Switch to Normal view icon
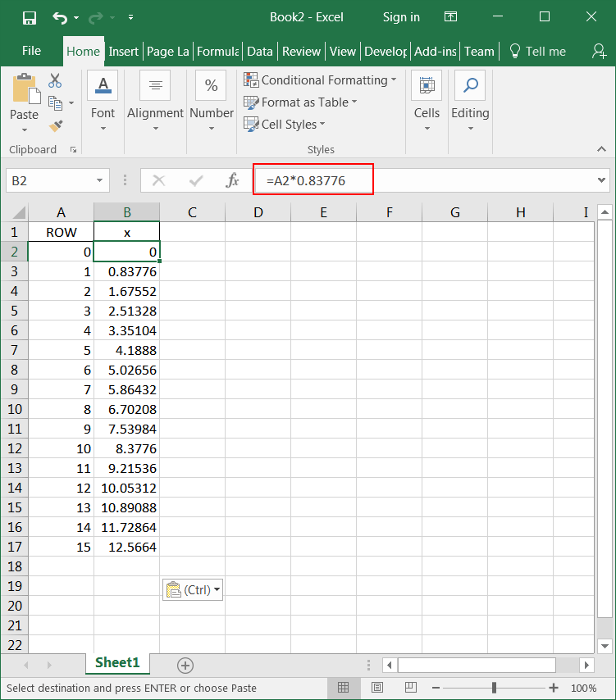 tap(343, 688)
